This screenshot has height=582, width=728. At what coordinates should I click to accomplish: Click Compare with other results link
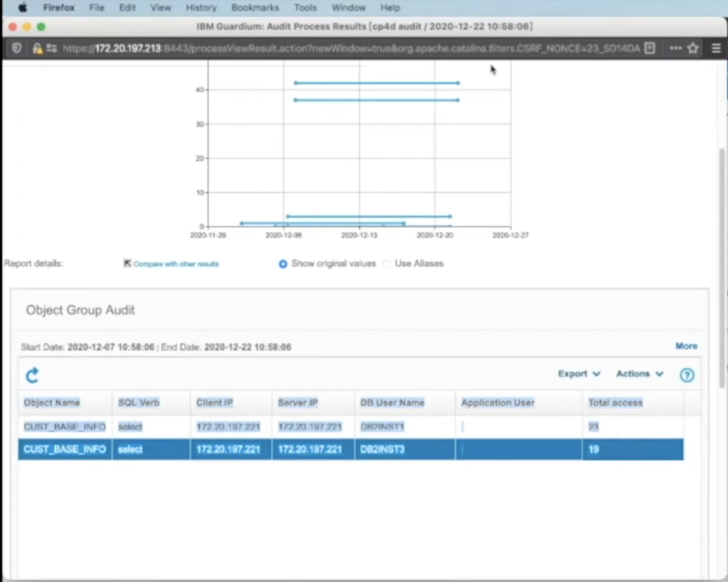click(176, 264)
